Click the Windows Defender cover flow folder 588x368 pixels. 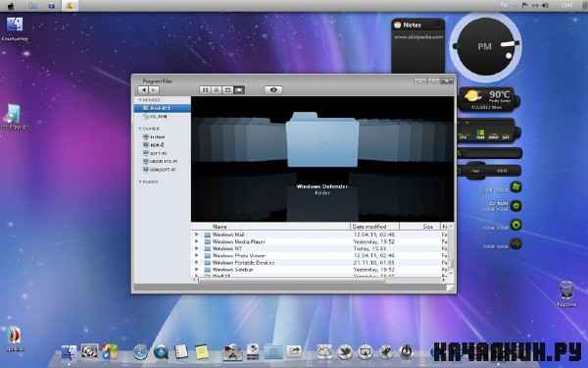tap(322, 140)
